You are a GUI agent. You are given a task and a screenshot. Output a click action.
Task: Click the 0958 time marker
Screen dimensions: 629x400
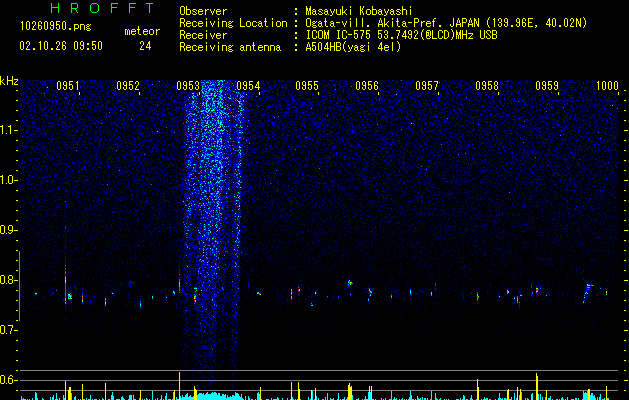pyautogui.click(x=487, y=86)
